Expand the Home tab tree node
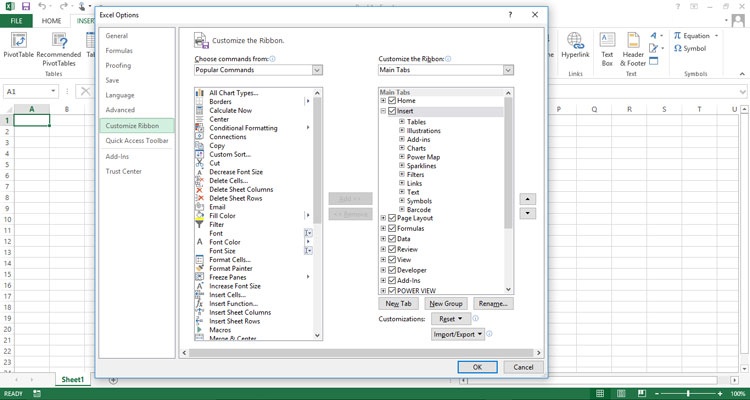Image resolution: width=750 pixels, height=400 pixels. click(x=383, y=100)
